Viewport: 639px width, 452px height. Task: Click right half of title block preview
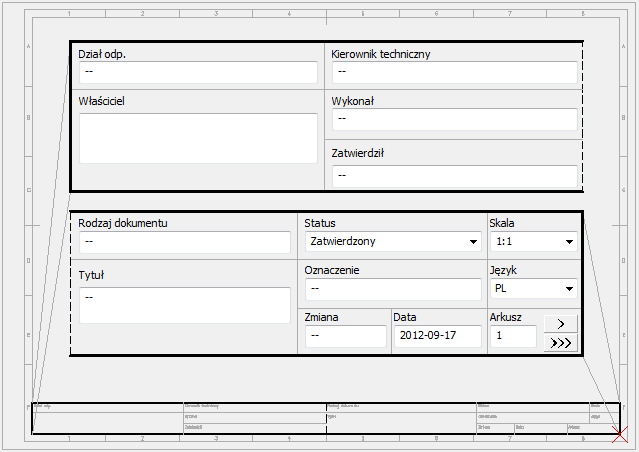tap(470, 419)
